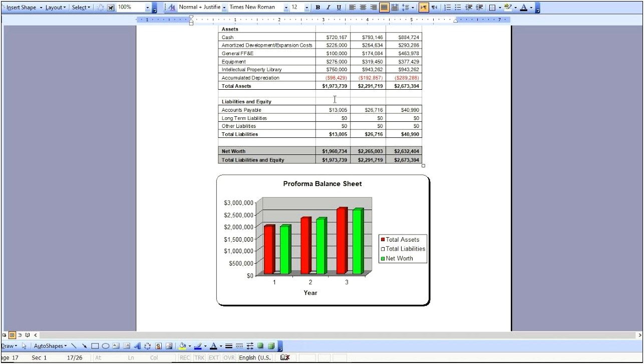Image resolution: width=644 pixels, height=364 pixels.
Task: Click the distributed alignment icon
Action: click(x=395, y=8)
